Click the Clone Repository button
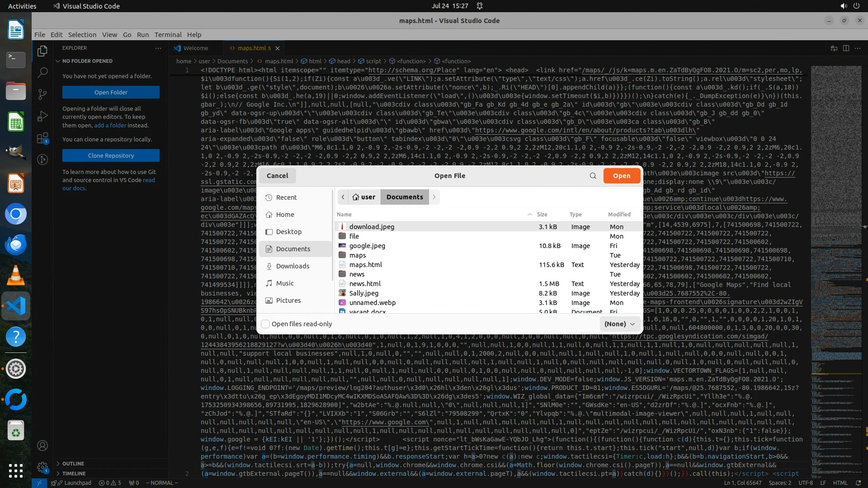 point(111,155)
